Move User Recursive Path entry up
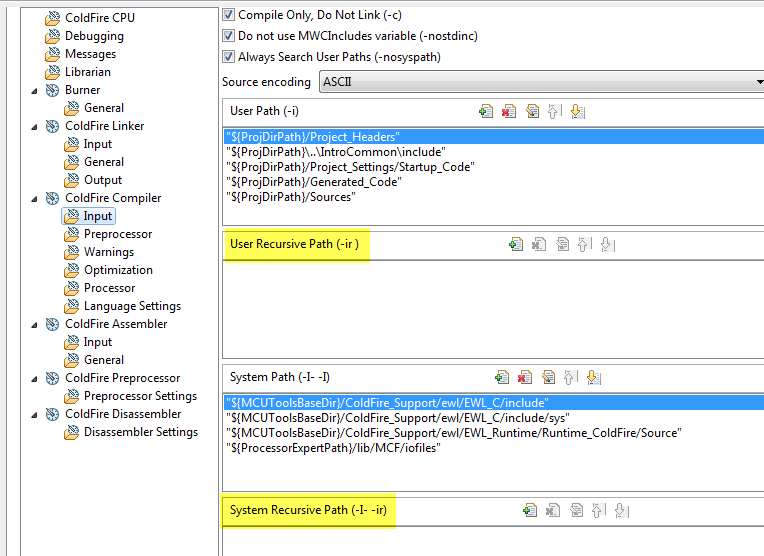Screen dimensions: 764x556 point(584,244)
